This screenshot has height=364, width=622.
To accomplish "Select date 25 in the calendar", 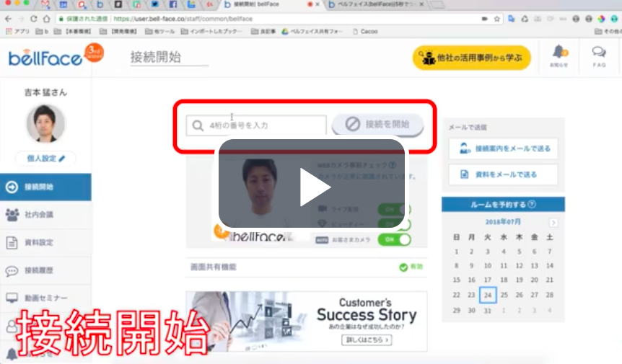I will click(x=504, y=295).
